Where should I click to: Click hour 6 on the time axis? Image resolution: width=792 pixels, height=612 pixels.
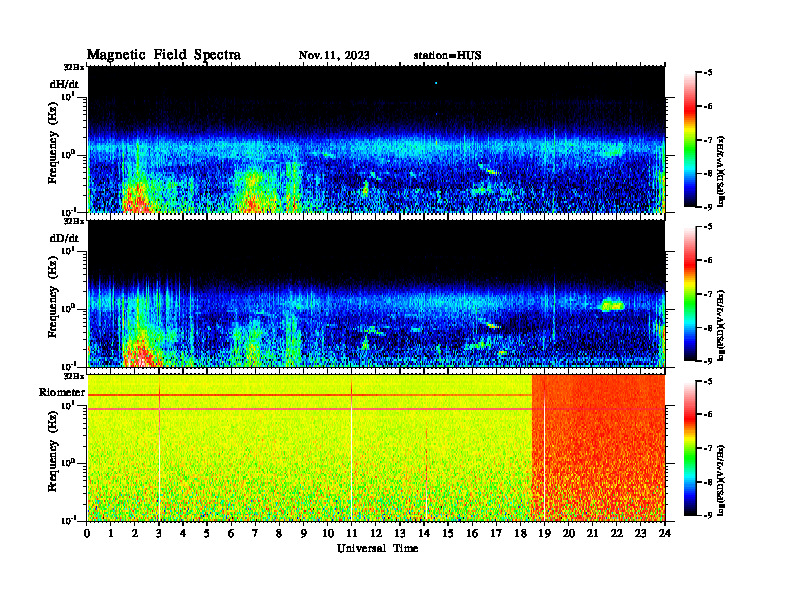(x=231, y=533)
